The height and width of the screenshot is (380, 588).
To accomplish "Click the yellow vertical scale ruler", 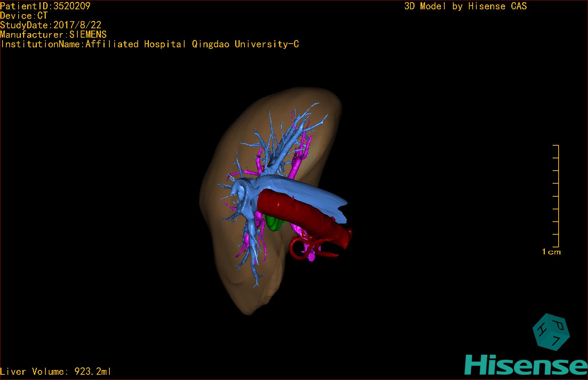I will tap(558, 196).
